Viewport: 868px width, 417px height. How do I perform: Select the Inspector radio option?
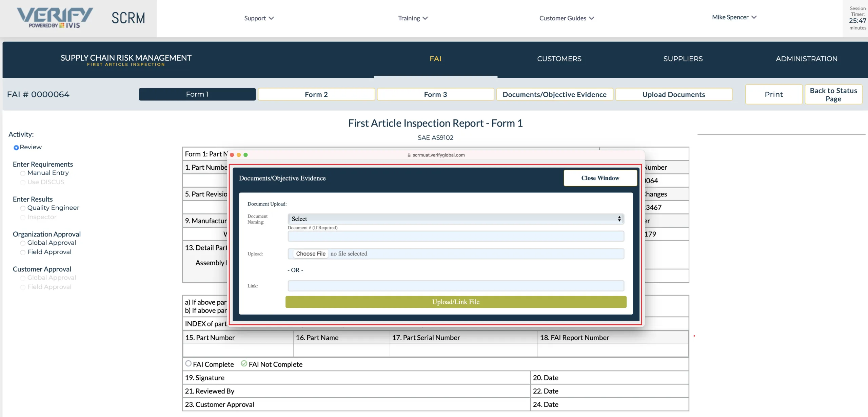pos(23,217)
